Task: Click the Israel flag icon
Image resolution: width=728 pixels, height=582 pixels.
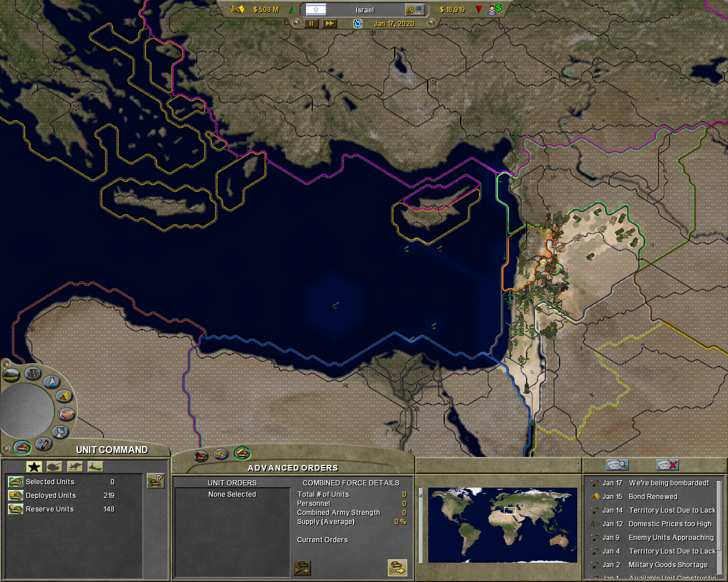Action: click(x=316, y=10)
